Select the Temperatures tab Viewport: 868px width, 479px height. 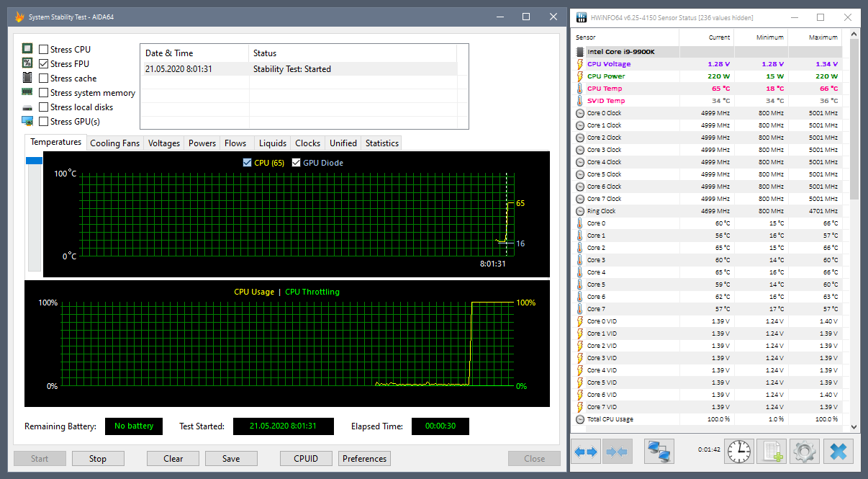[x=55, y=142]
